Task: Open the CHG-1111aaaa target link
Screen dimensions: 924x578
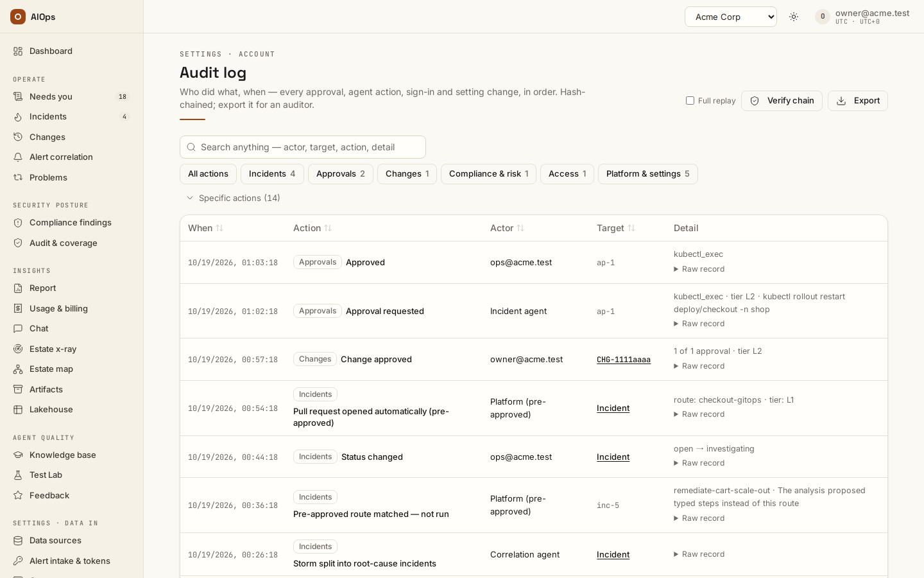Action: 624,360
